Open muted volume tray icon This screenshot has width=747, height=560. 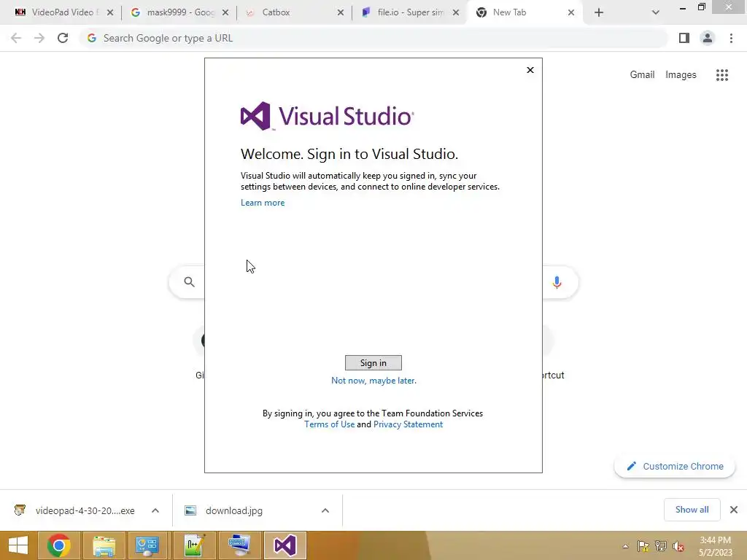678,546
